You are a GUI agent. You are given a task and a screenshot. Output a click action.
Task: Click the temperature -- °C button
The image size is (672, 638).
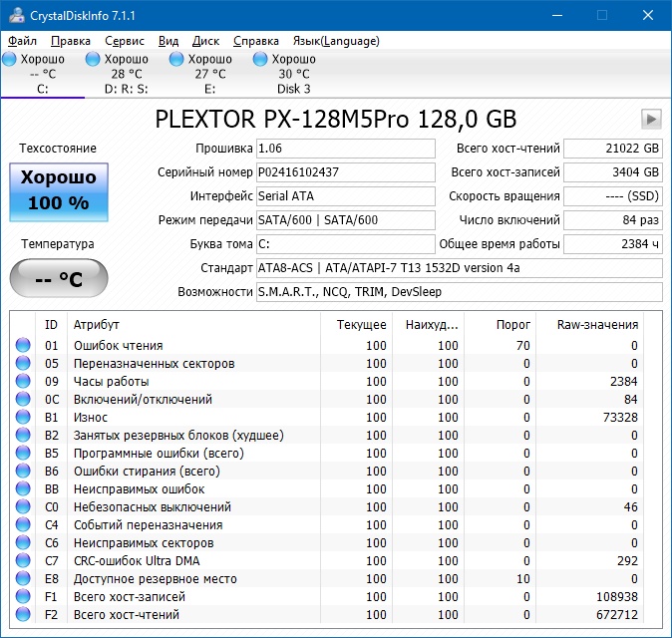(x=59, y=278)
